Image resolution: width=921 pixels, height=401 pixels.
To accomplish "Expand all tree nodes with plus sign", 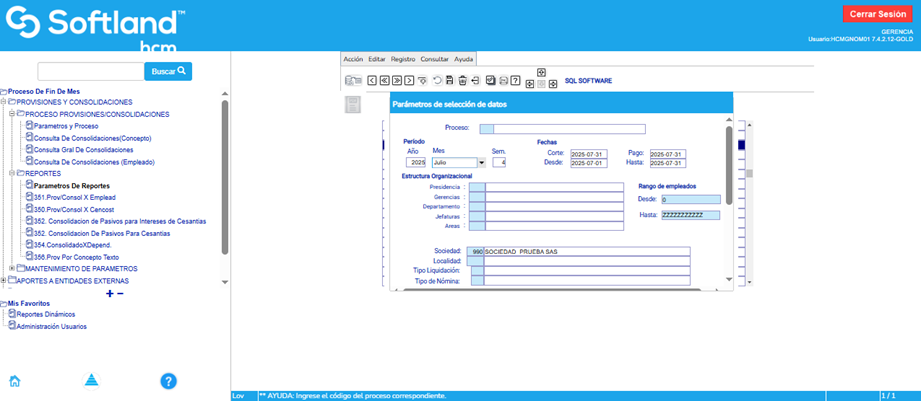I will [109, 294].
